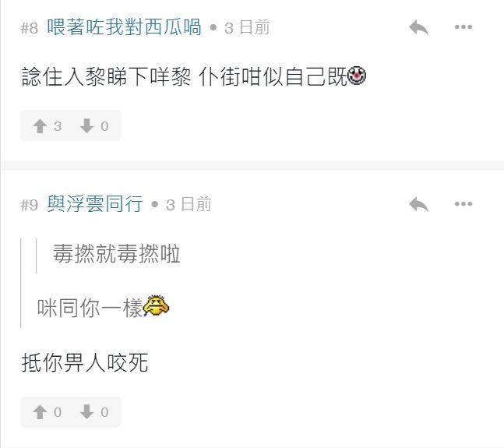Viewport: 504px width, 448px height.
Task: Upvote comment #8
Action: (48, 126)
